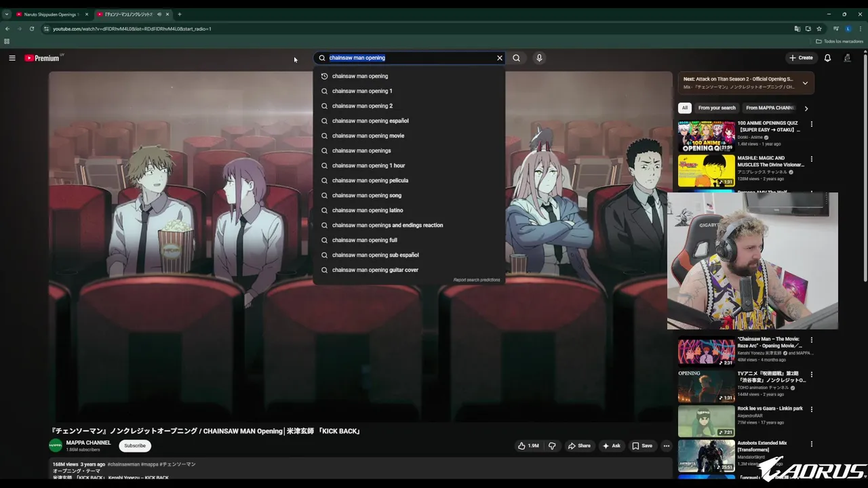Go back with the browser back arrow

pos(7,28)
